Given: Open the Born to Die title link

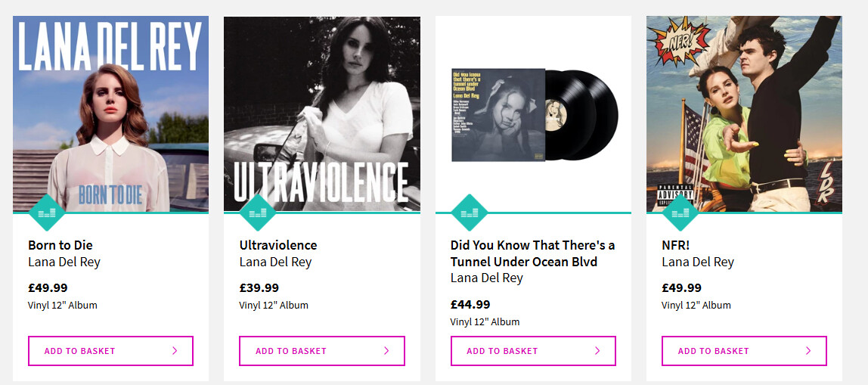Looking at the screenshot, I should pos(60,245).
